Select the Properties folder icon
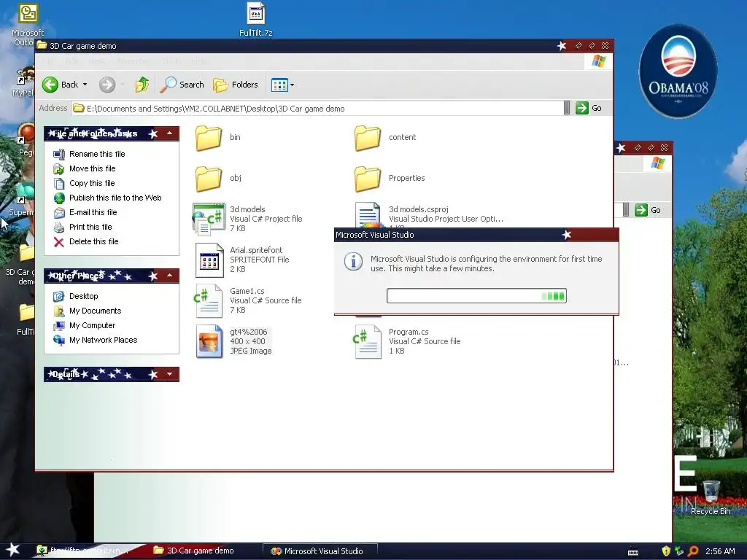The image size is (747, 560). coord(368,179)
